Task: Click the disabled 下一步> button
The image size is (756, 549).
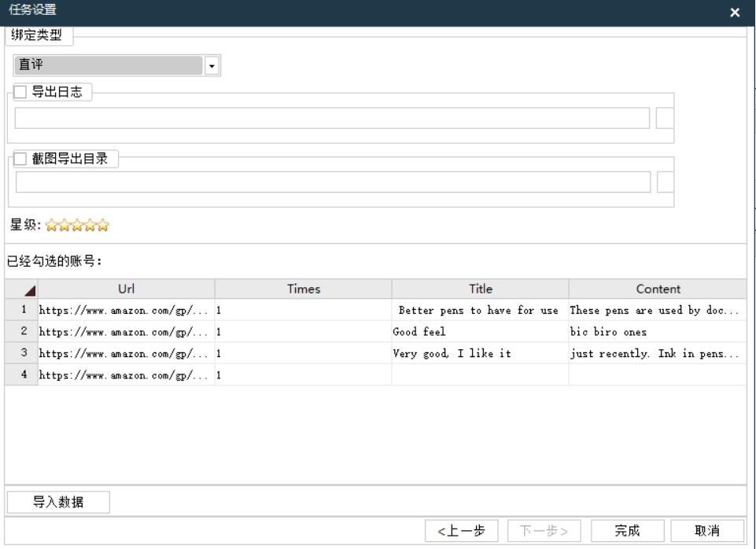Action: coord(544,531)
